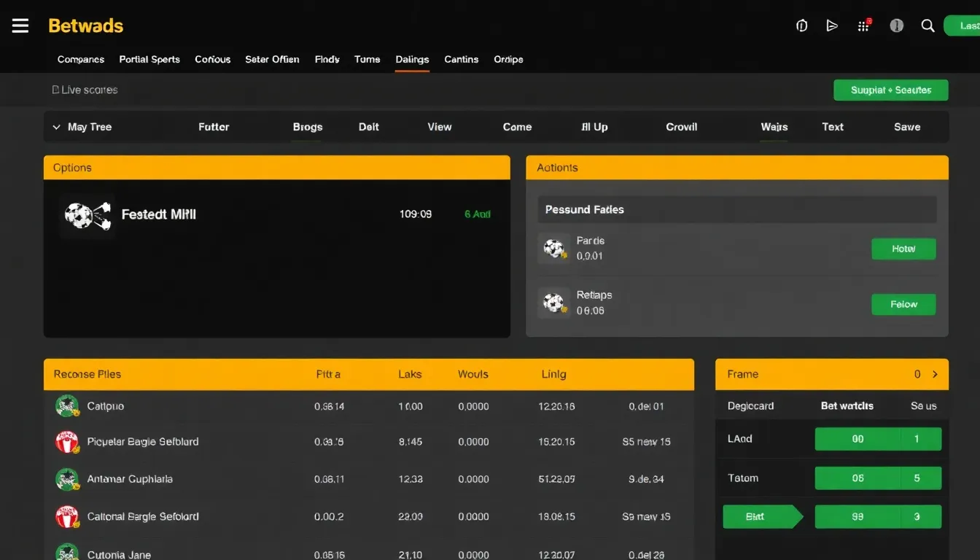Click the Hotw button next to Parde

click(903, 249)
